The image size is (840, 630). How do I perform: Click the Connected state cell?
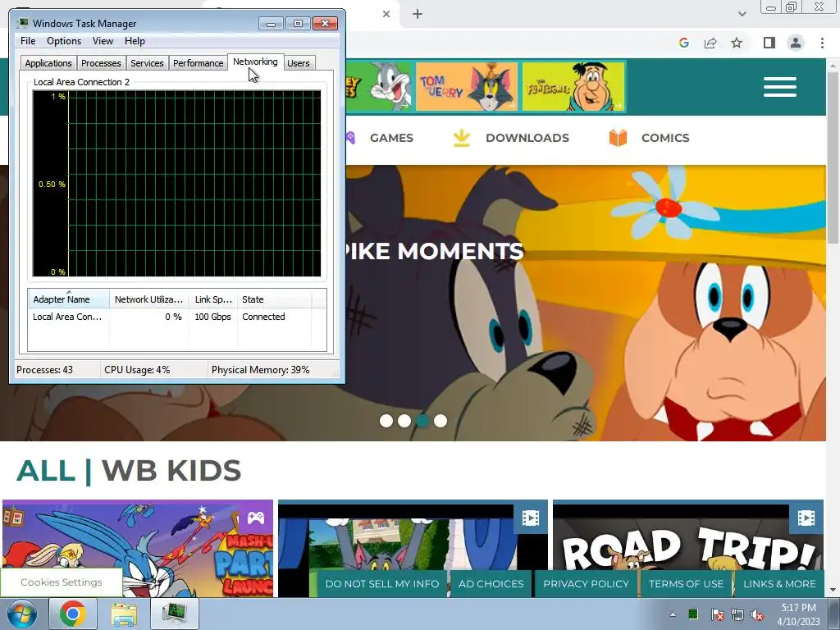263,317
